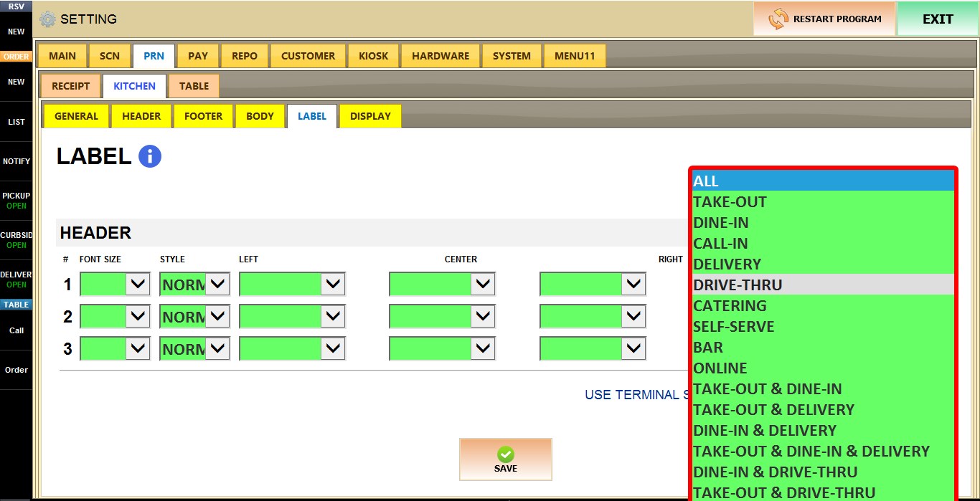Select the KITCHEN sub-tab
980x501 pixels.
pyautogui.click(x=134, y=86)
